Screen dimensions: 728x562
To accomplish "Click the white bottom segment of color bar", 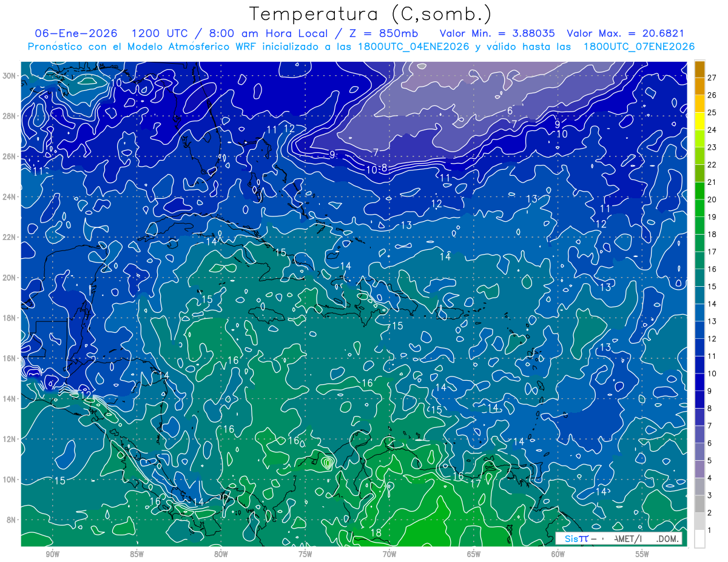I will click(700, 539).
